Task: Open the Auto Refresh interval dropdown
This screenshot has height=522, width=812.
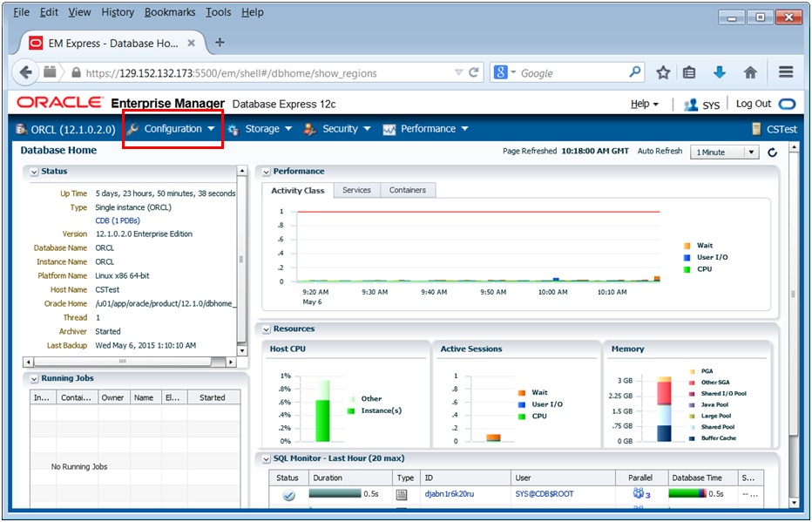Action: [751, 151]
